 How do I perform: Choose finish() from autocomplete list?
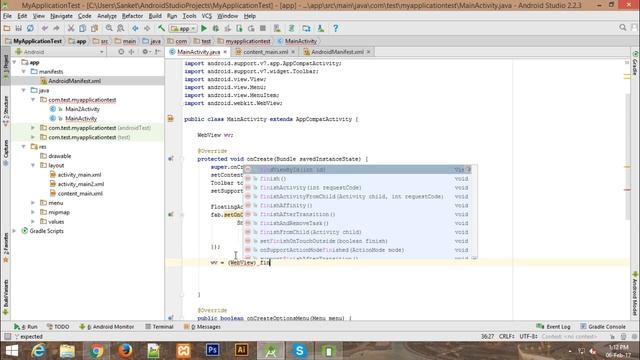(357, 179)
